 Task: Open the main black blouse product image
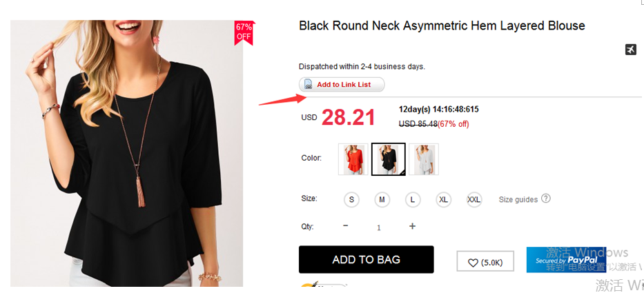pos(127,153)
